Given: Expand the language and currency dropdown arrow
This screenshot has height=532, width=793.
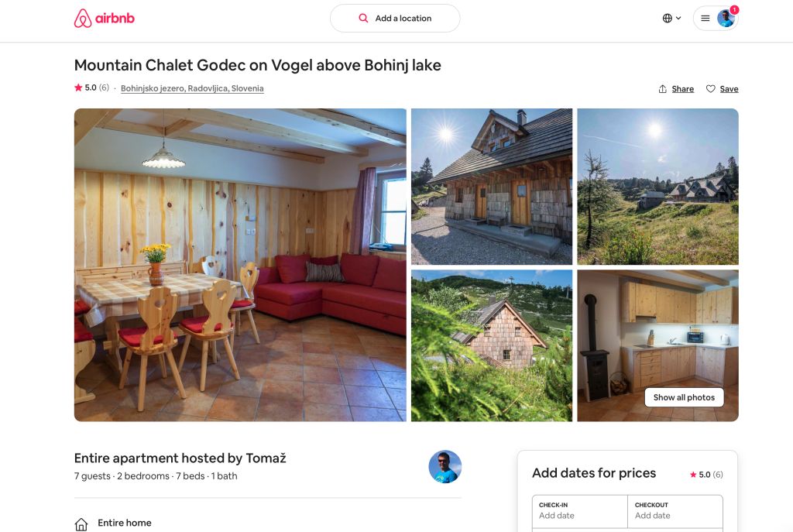Looking at the screenshot, I should 679,19.
